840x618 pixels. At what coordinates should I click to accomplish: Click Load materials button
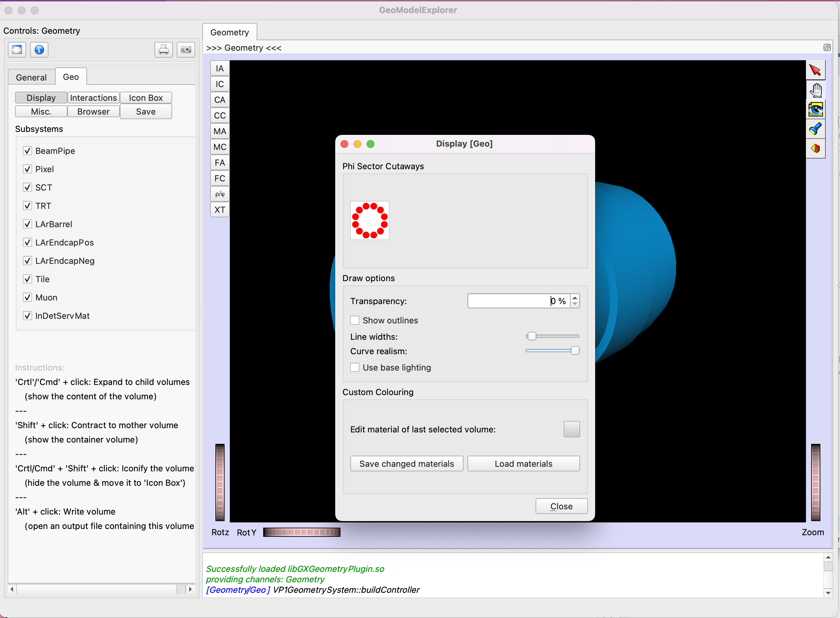pyautogui.click(x=523, y=463)
